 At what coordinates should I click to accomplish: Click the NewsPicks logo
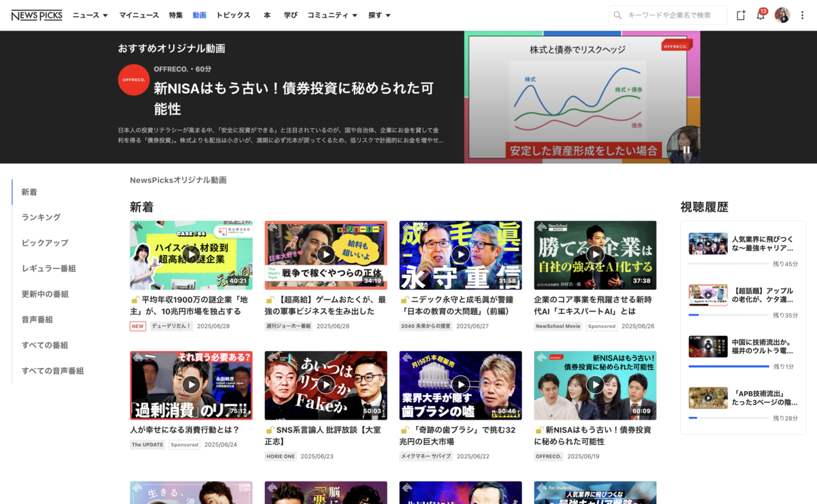tap(37, 15)
